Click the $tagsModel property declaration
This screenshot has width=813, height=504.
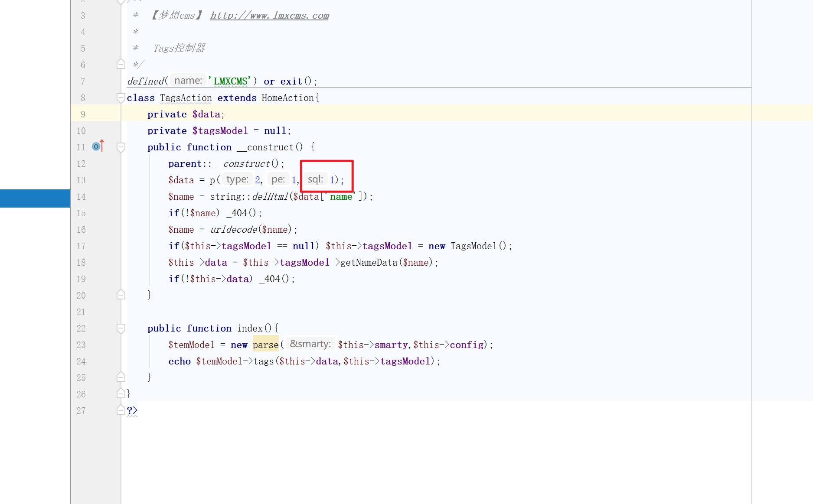220,131
